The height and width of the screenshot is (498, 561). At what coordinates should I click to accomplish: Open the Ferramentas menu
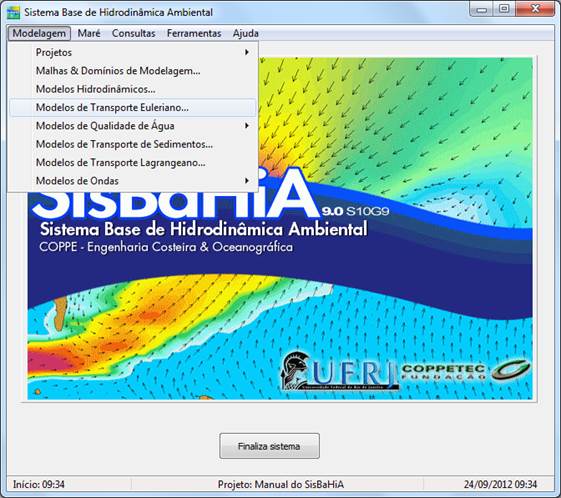194,33
